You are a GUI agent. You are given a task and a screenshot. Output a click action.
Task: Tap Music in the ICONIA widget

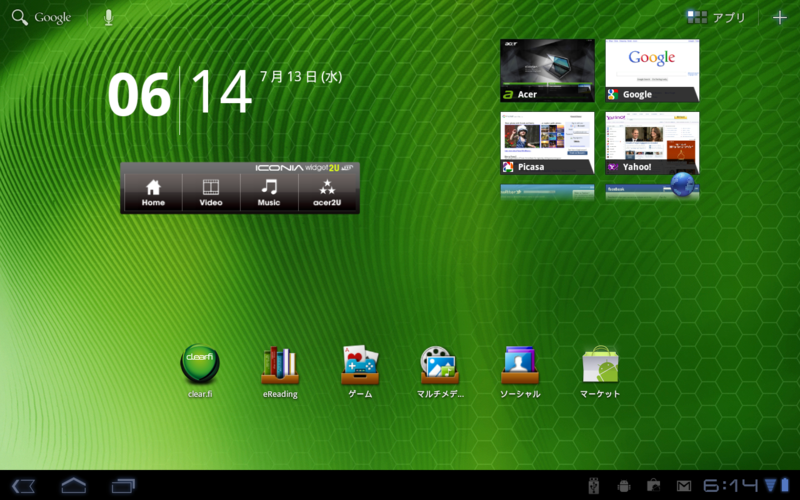point(269,193)
